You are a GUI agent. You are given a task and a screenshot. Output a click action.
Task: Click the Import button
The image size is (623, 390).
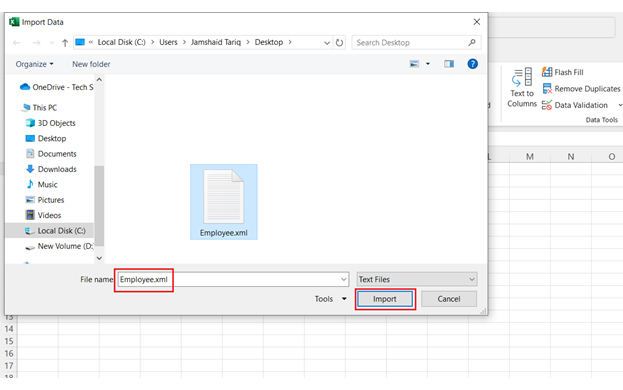coord(385,299)
